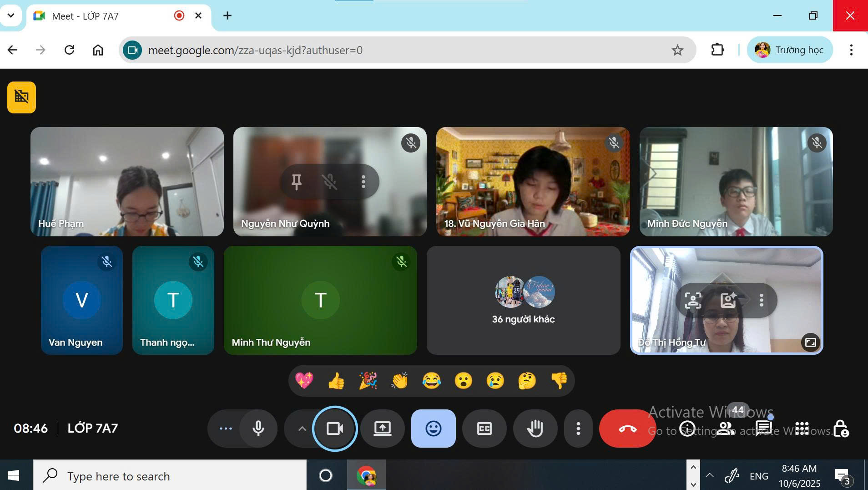Open the browser tab list dropdown
868x490 pixels.
[11, 15]
